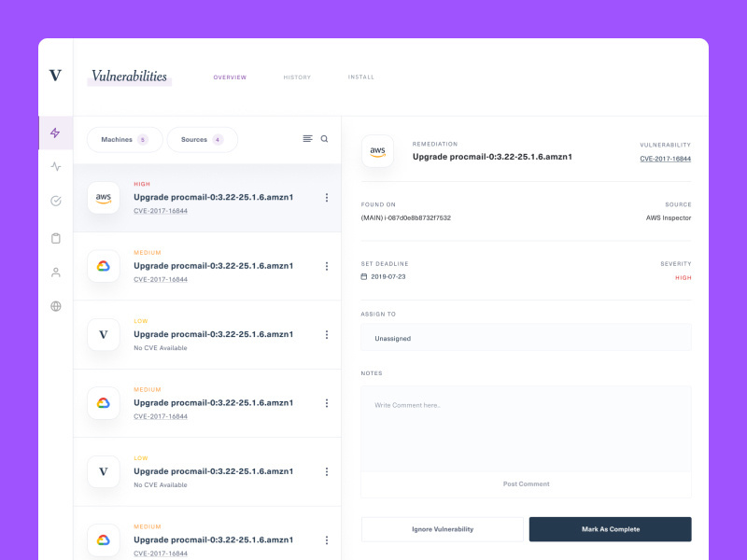Click CVE-2017-16844 link in detail panel header
This screenshot has height=560, width=747.
tap(665, 159)
